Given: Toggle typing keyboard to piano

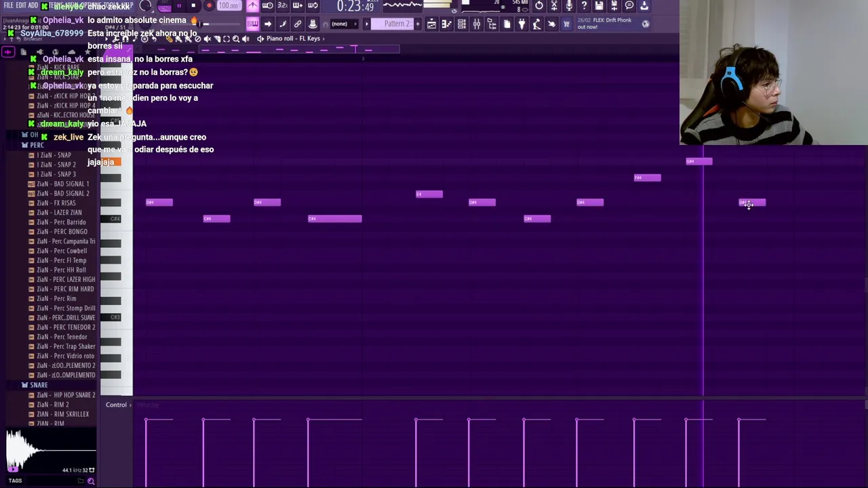Looking at the screenshot, I should [252, 24].
